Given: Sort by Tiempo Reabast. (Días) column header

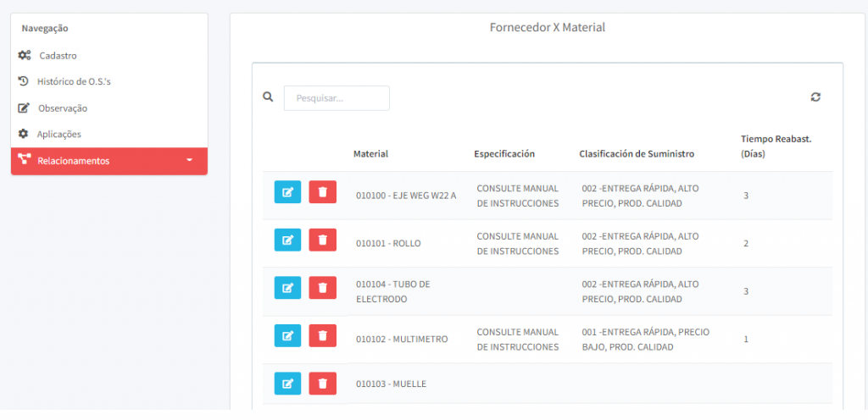Looking at the screenshot, I should click(x=776, y=146).
